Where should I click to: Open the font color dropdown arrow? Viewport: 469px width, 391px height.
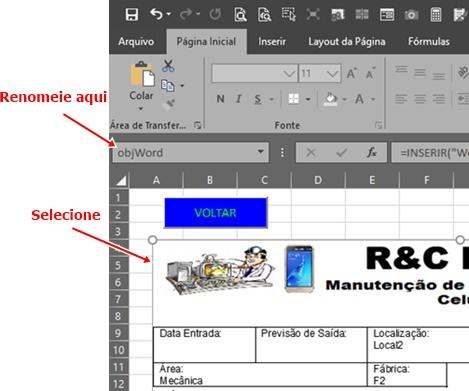(x=373, y=99)
